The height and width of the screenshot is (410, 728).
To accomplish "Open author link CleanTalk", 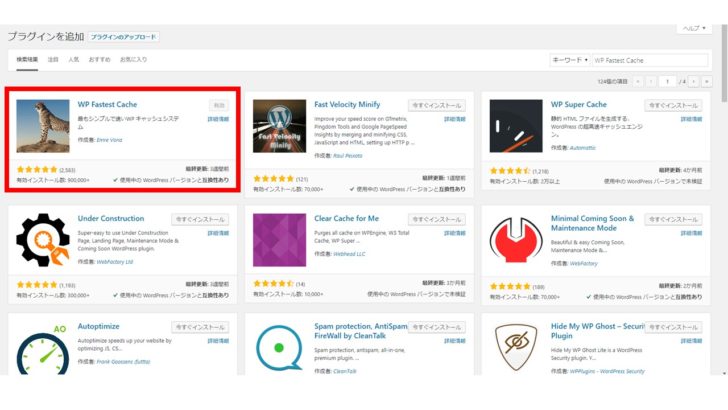I will pyautogui.click(x=345, y=371).
